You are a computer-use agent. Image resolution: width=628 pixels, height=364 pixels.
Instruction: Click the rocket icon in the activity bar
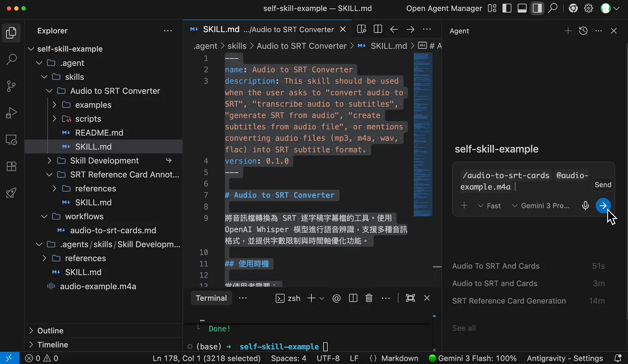point(12,193)
